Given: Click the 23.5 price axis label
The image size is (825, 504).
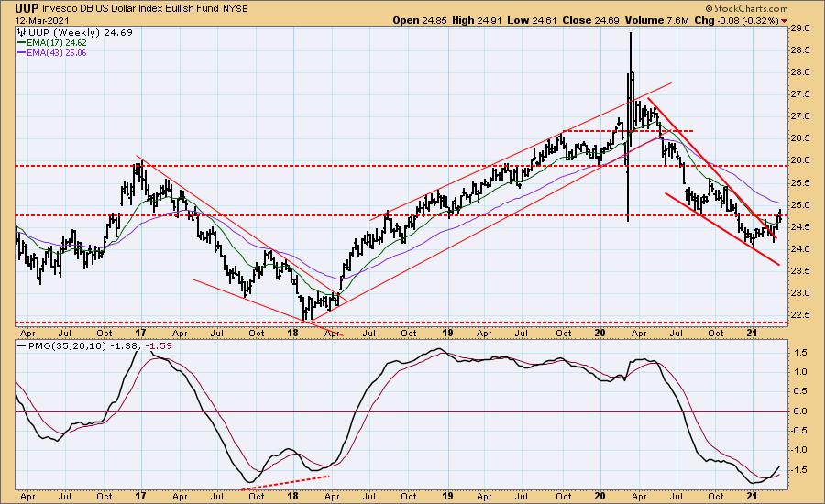Looking at the screenshot, I should [x=799, y=271].
